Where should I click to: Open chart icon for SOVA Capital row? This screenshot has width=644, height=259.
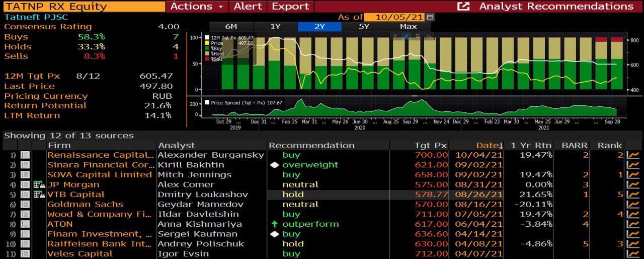[x=633, y=175]
